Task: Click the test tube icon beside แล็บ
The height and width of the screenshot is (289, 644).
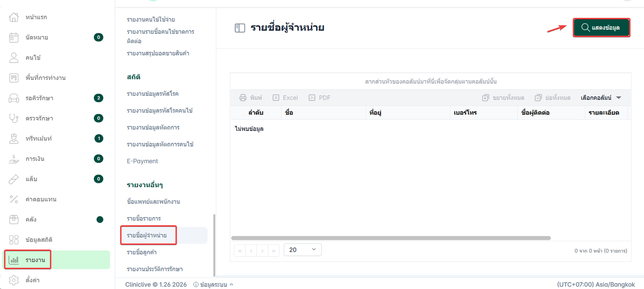Action: click(14, 179)
